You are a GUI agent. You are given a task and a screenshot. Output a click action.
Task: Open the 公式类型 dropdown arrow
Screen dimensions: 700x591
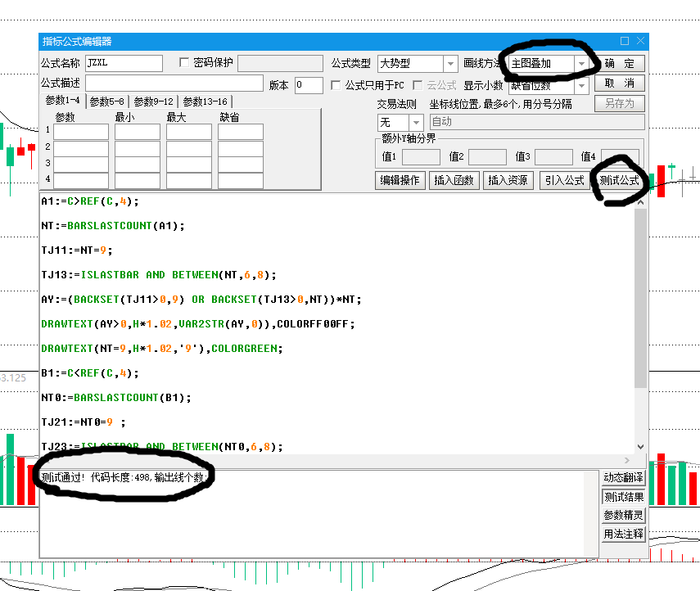tap(450, 64)
